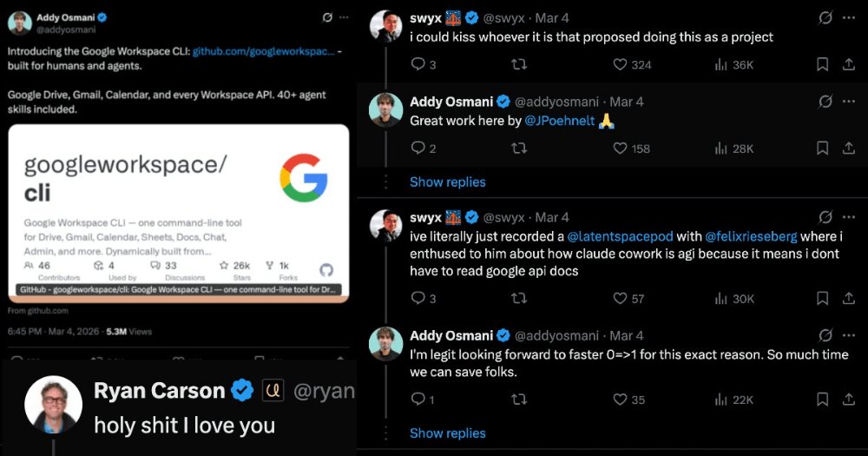
Task: Like the tweet with 57 likes
Action: point(620,298)
